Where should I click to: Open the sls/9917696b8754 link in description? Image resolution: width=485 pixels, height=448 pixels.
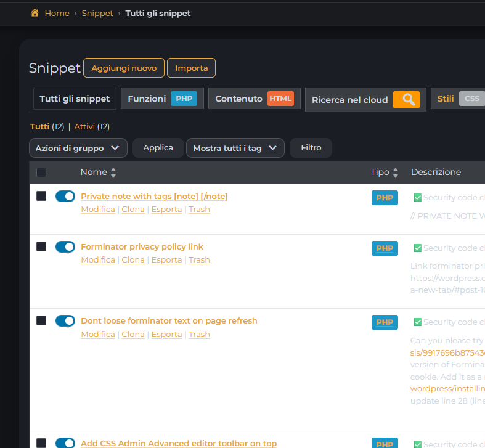point(447,352)
